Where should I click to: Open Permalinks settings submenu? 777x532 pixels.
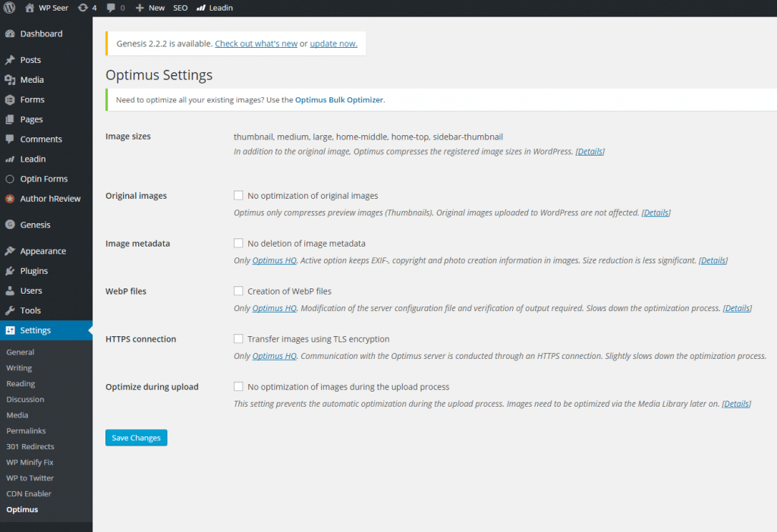[x=26, y=431]
